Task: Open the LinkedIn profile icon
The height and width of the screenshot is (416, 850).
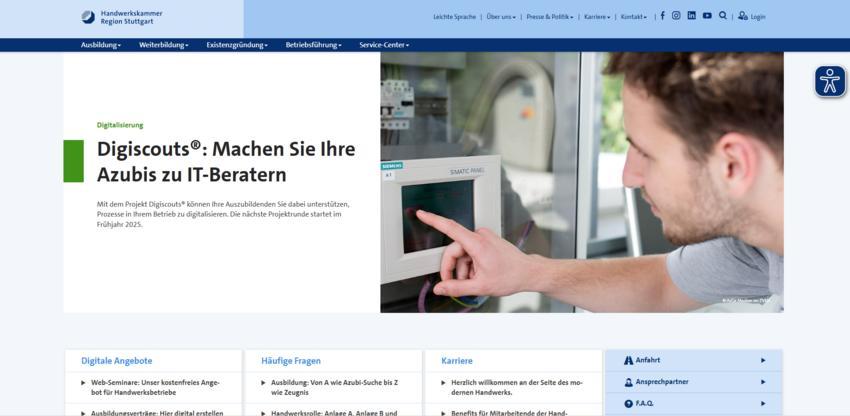Action: (x=692, y=16)
